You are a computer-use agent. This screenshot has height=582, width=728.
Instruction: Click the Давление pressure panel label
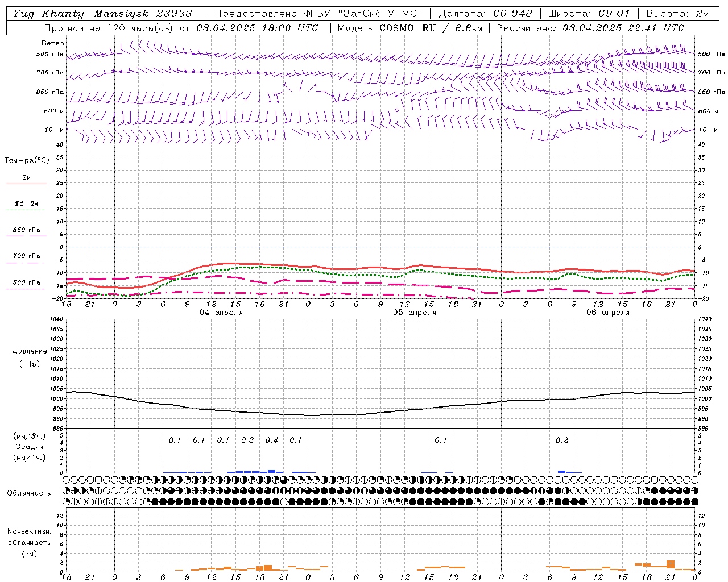coord(30,351)
